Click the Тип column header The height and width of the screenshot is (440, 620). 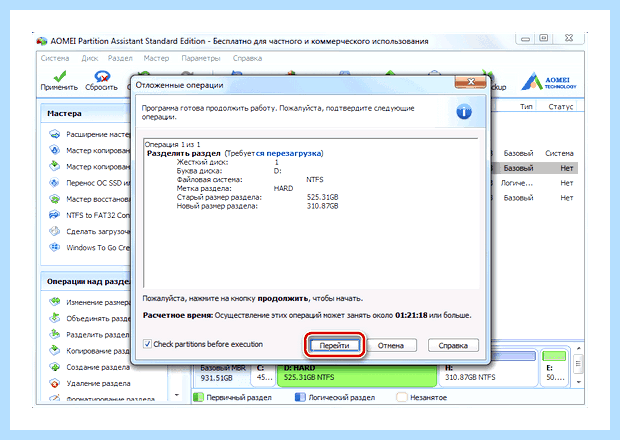tap(525, 107)
